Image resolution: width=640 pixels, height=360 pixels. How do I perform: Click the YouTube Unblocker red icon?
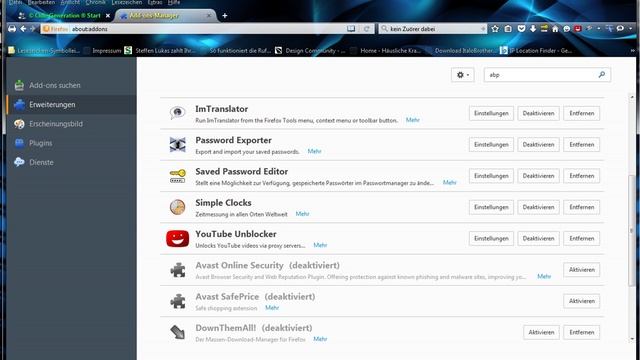coord(178,238)
